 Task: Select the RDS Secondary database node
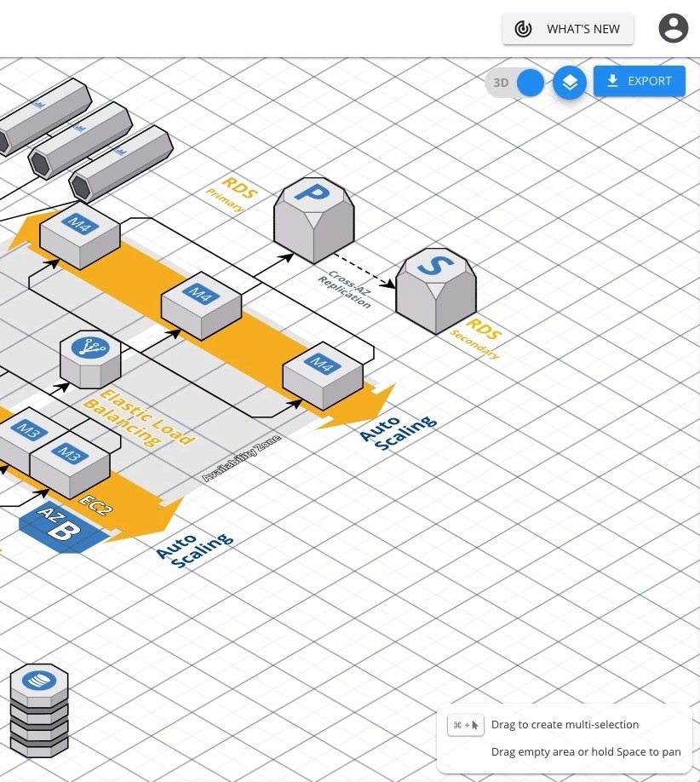coord(436,290)
